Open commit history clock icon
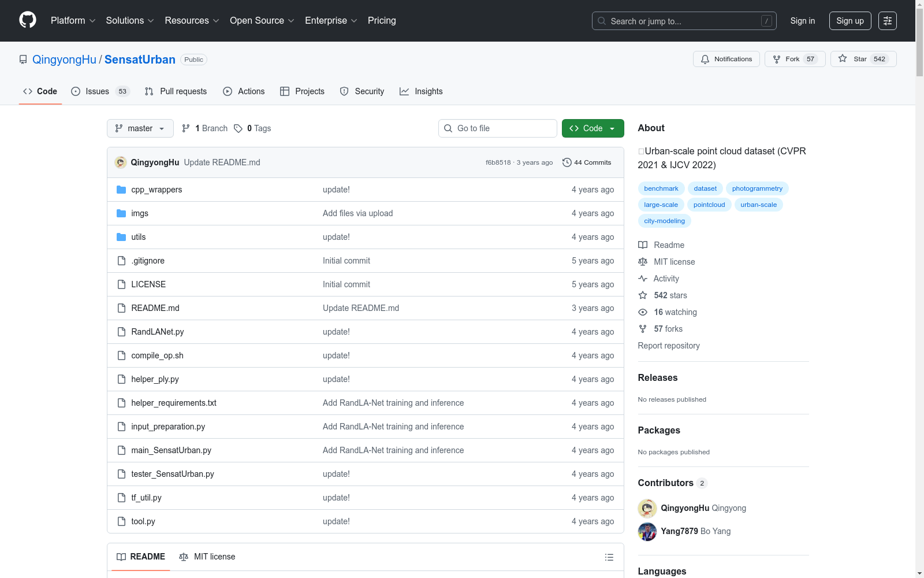 (567, 162)
